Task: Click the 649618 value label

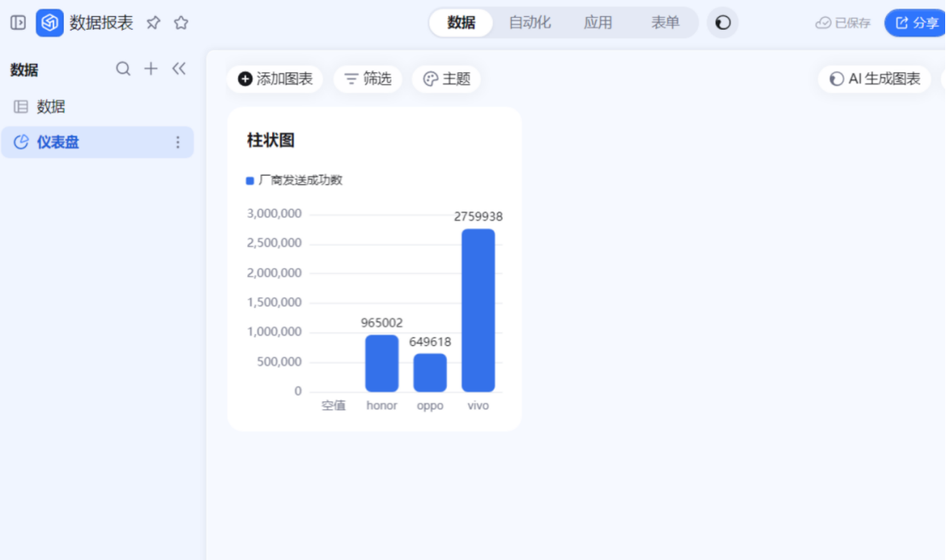Action: (x=430, y=342)
